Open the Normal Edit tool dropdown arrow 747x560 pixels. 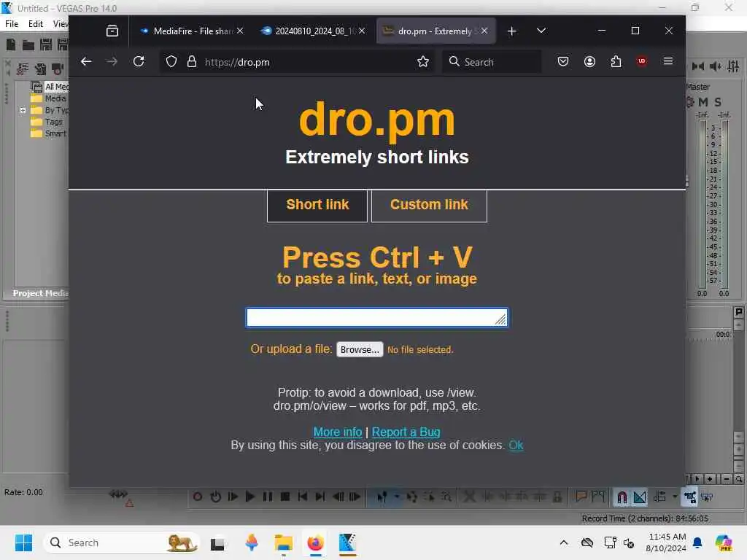pos(396,497)
